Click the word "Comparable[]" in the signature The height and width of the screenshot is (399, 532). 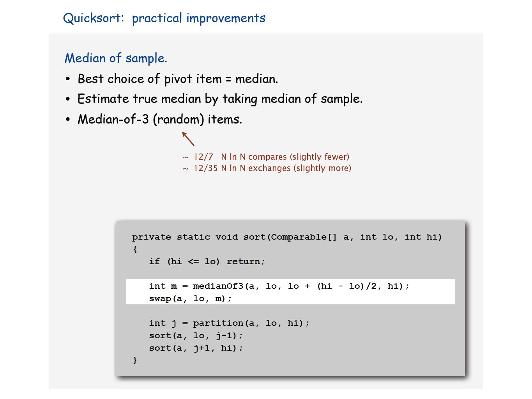tap(304, 237)
